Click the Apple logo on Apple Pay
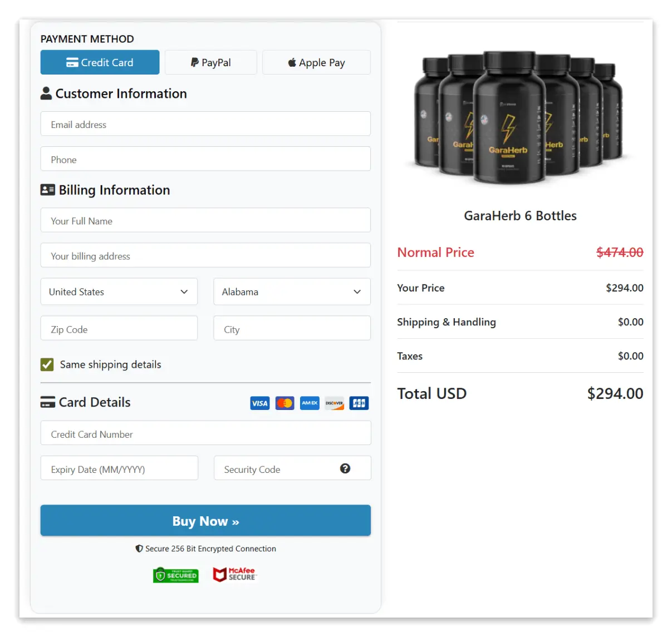The height and width of the screenshot is (637, 672). click(292, 62)
